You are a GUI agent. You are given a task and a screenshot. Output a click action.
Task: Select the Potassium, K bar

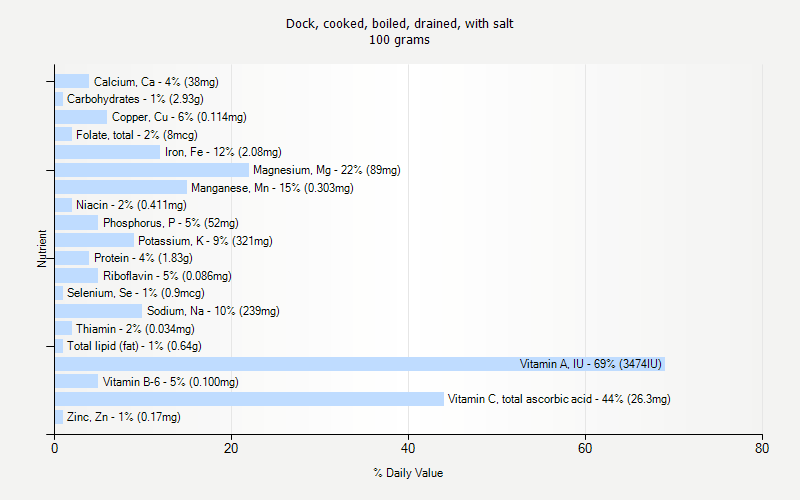click(94, 240)
